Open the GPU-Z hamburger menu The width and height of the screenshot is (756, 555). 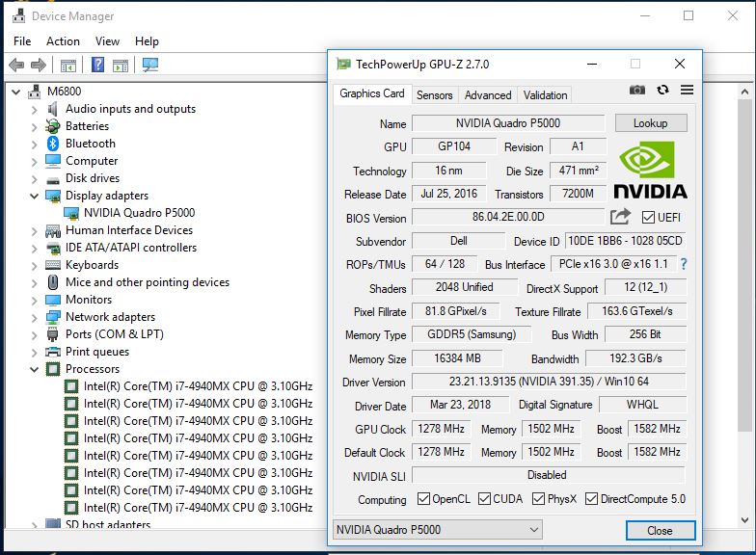coord(687,90)
